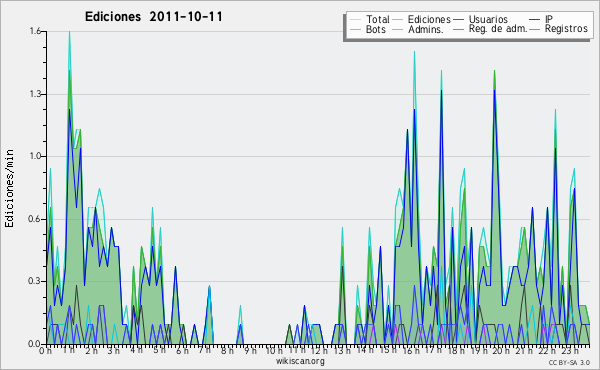The height and width of the screenshot is (370, 600).
Task: Click the '13 h' x-axis label
Action: pyautogui.click(x=341, y=351)
